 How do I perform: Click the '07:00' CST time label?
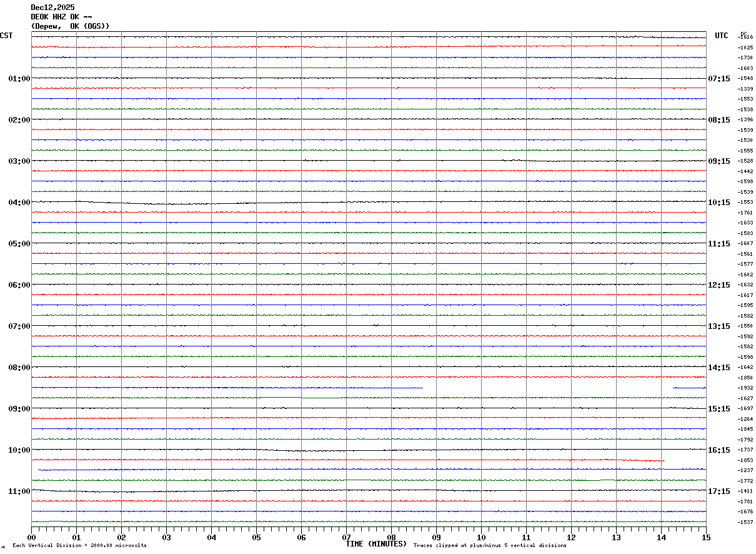click(x=19, y=326)
